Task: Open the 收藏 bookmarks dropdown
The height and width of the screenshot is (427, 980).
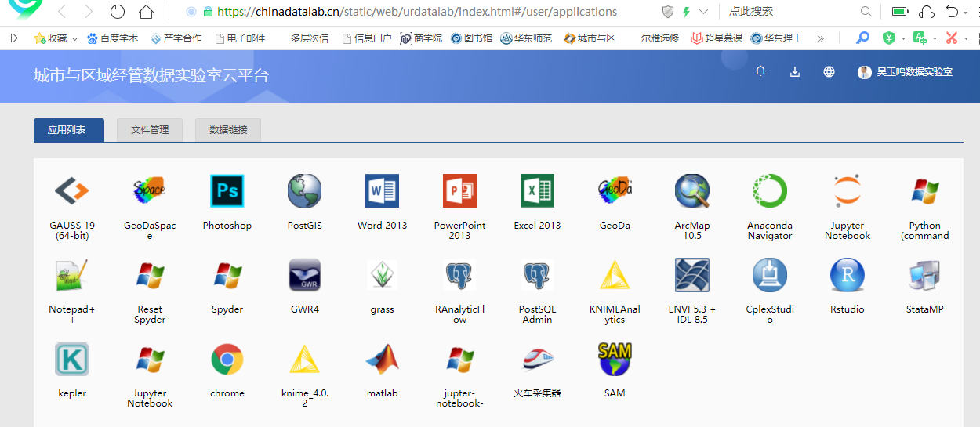Action: pos(56,38)
